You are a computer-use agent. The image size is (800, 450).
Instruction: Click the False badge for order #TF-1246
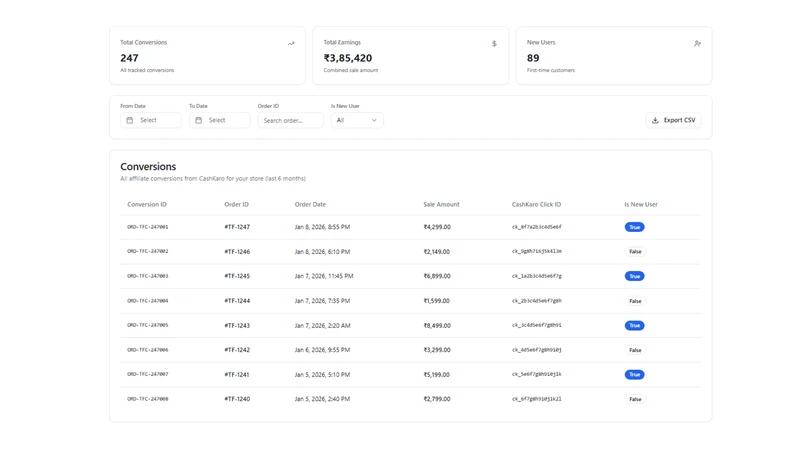[x=635, y=252]
